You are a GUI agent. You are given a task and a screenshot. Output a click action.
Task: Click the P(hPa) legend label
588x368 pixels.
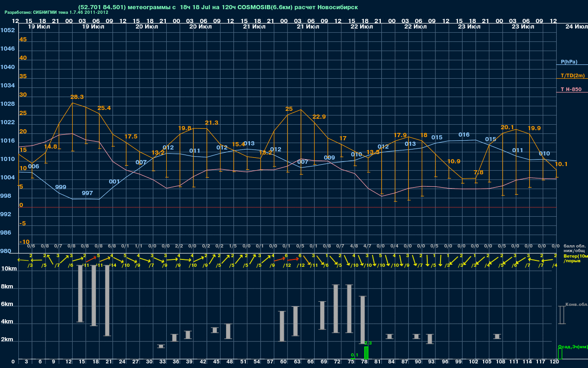(569, 62)
